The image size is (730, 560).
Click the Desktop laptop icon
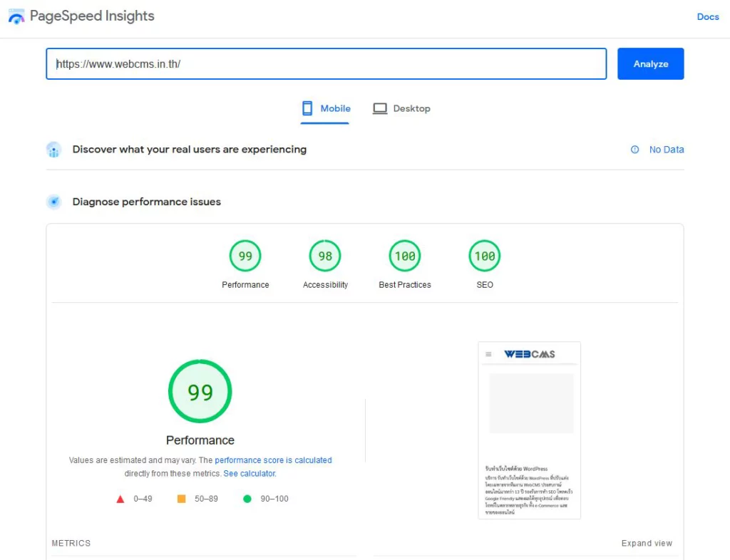click(380, 108)
